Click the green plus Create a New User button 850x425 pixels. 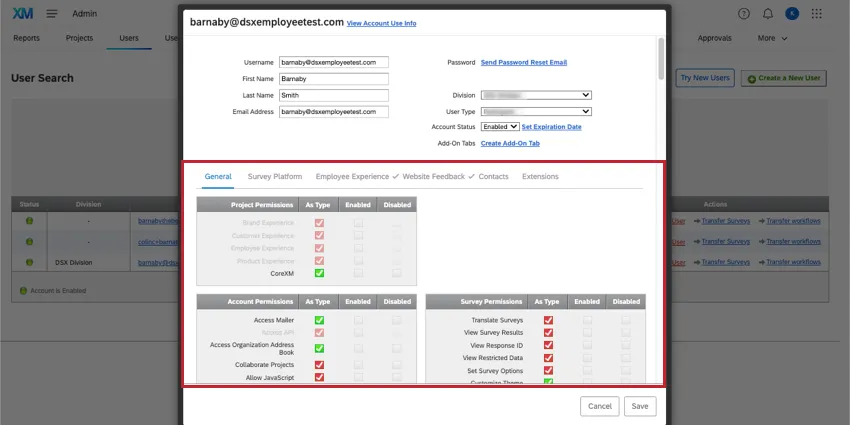coord(783,77)
